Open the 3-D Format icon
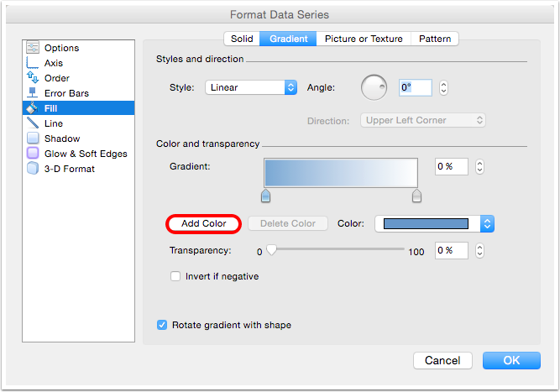The width and height of the screenshot is (560, 392). point(33,169)
